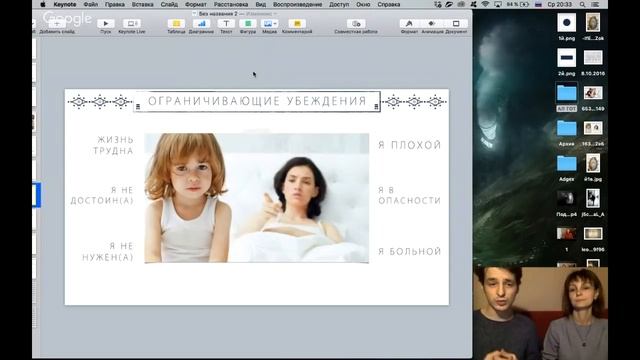Select the Я В ОПАСНОСТИ text
The image size is (640, 360).
point(409,195)
